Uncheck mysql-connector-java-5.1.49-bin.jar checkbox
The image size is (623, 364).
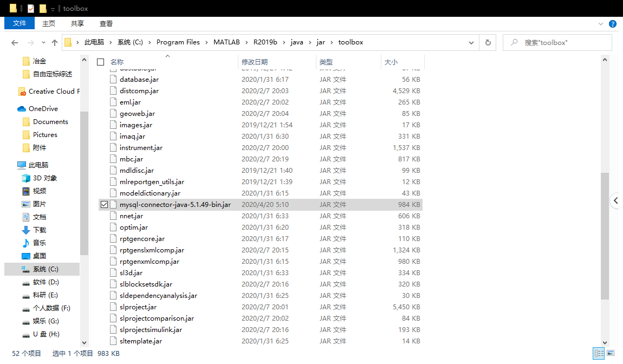[x=104, y=204]
